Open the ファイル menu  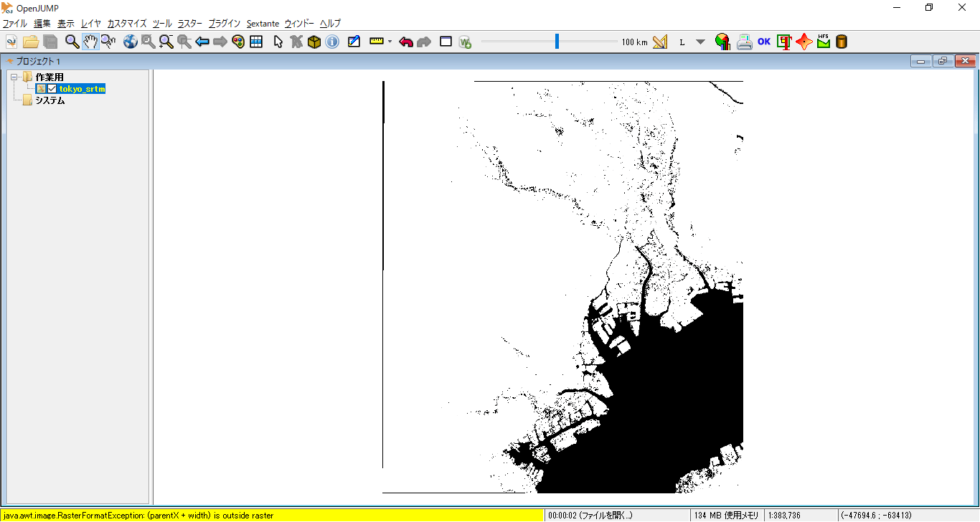[15, 23]
